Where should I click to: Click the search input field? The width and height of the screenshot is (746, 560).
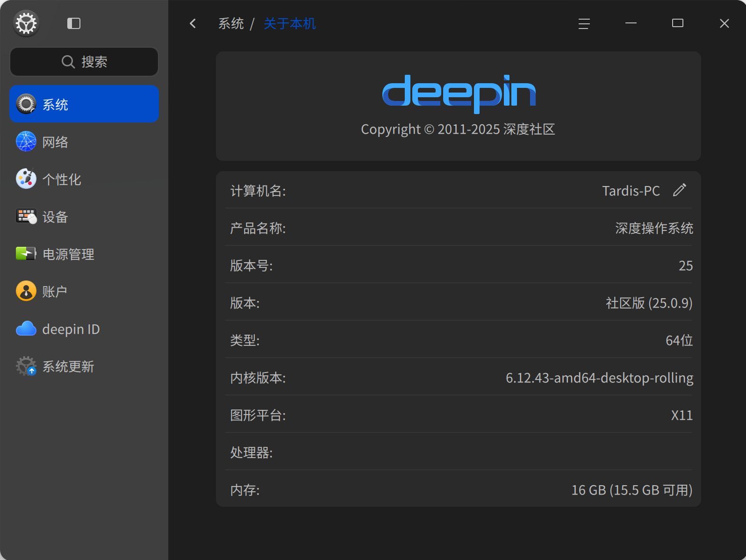point(84,62)
